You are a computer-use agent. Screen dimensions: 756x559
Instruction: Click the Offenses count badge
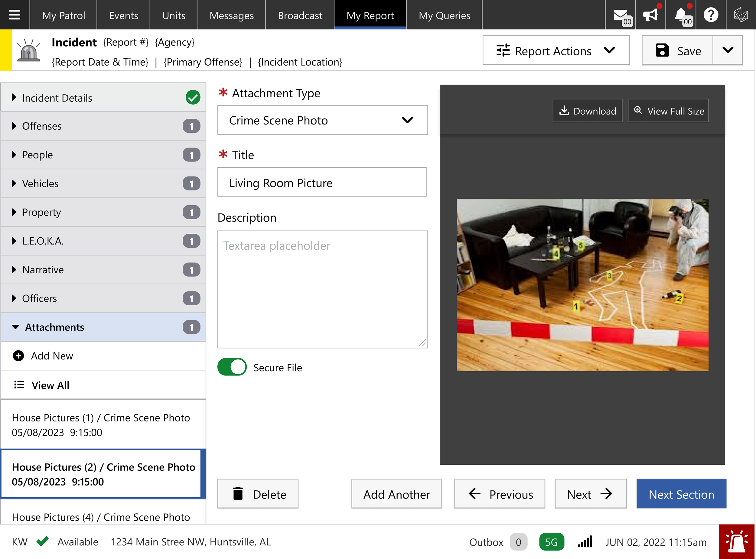point(191,126)
